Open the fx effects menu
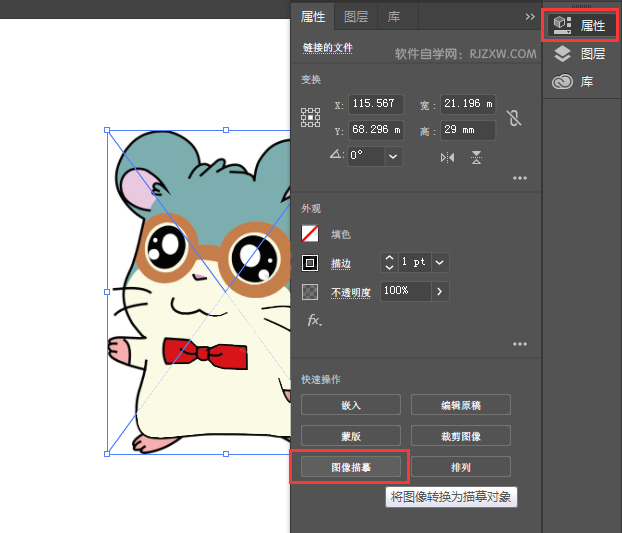The height and width of the screenshot is (533, 622). point(315,320)
